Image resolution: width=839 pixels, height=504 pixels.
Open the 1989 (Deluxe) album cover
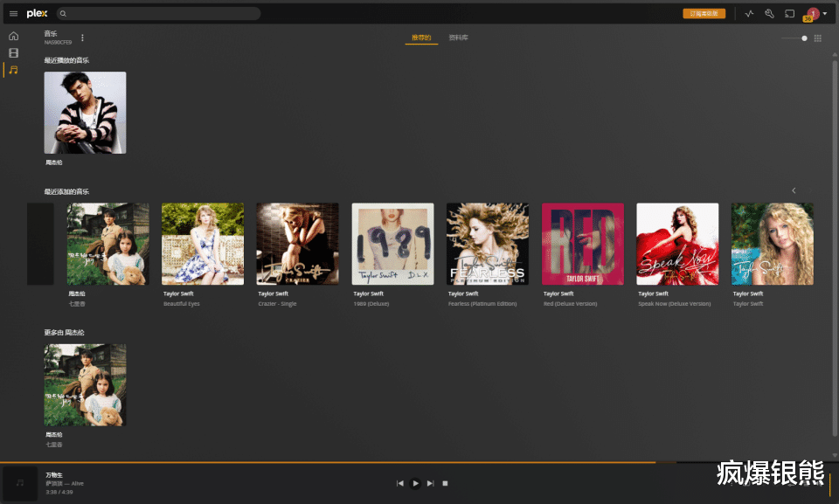[392, 244]
